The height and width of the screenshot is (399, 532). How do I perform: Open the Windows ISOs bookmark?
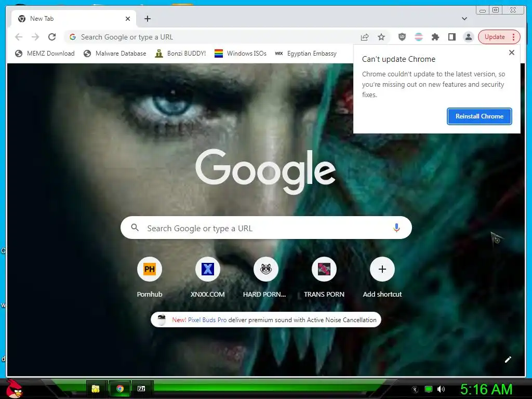pyautogui.click(x=241, y=54)
